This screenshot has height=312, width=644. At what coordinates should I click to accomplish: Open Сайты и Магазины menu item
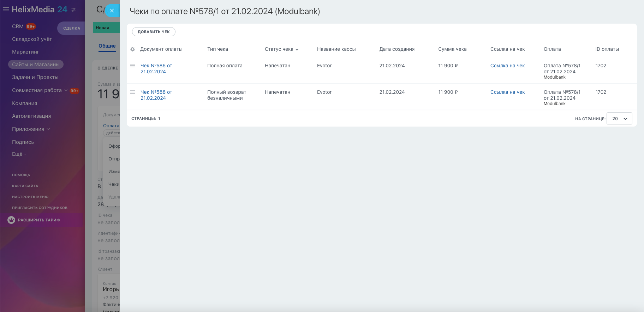[36, 65]
